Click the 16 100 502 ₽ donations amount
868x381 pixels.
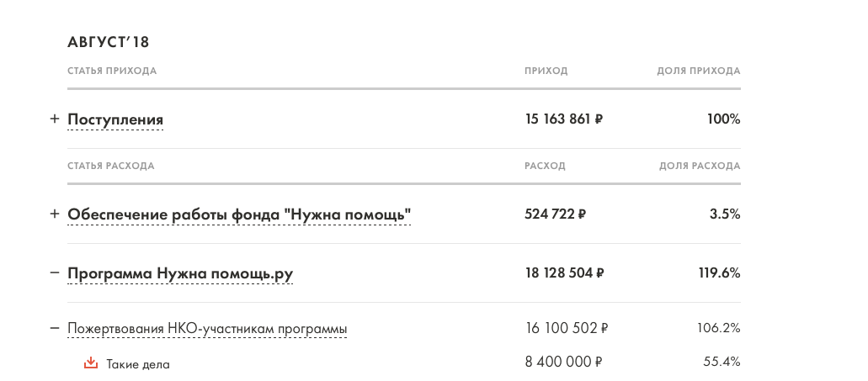(566, 328)
